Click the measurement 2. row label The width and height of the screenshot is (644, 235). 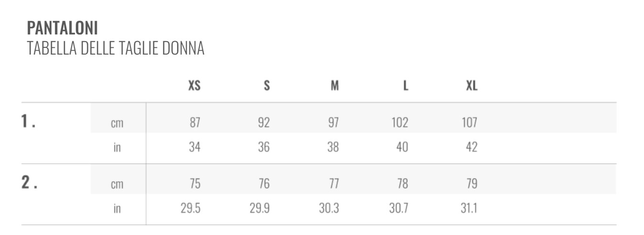click(29, 183)
